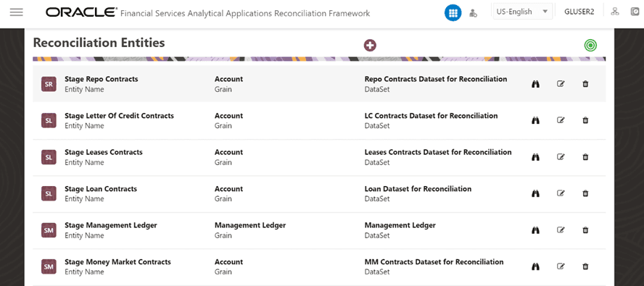Open the user administration icon in header
Image resolution: width=644 pixels, height=286 pixels.
473,13
